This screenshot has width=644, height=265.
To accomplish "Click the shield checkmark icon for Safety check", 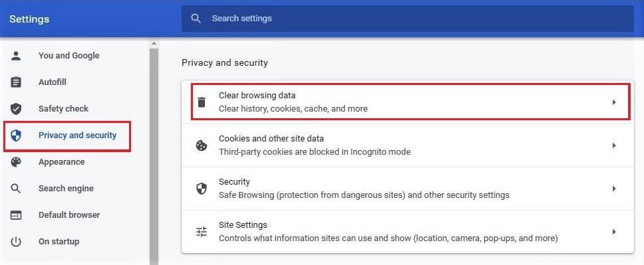I will click(16, 109).
